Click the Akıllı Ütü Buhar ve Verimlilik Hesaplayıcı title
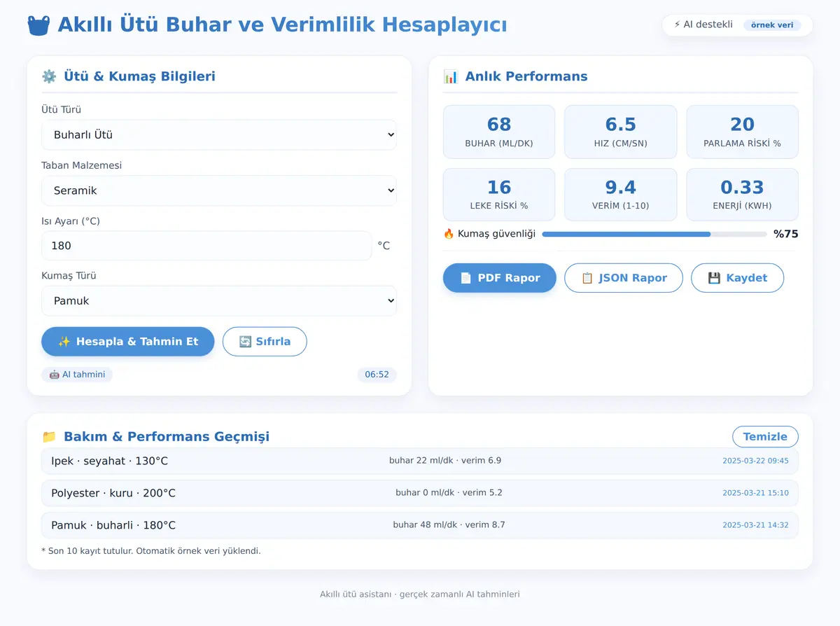 pos(282,25)
